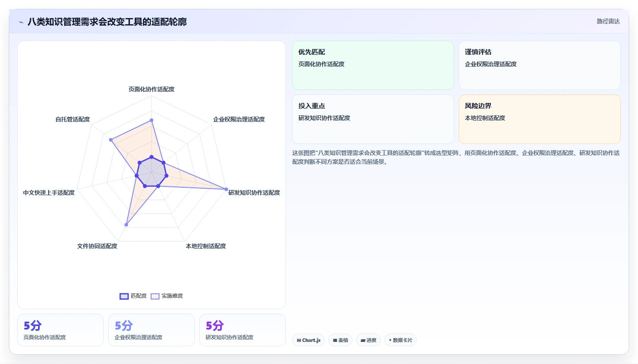Toggle the 实施难度 legend series
638x364 pixels.
(167, 296)
